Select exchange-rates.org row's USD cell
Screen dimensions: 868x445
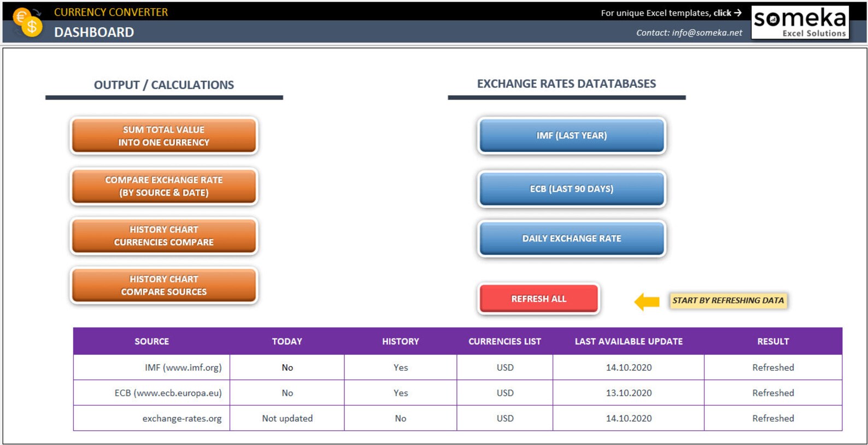[505, 418]
